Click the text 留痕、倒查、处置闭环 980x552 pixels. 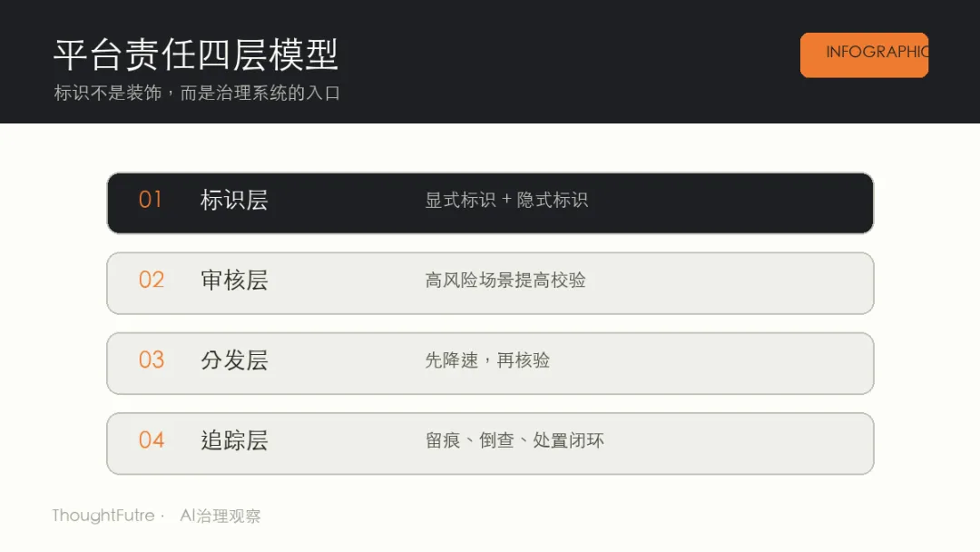[514, 440]
